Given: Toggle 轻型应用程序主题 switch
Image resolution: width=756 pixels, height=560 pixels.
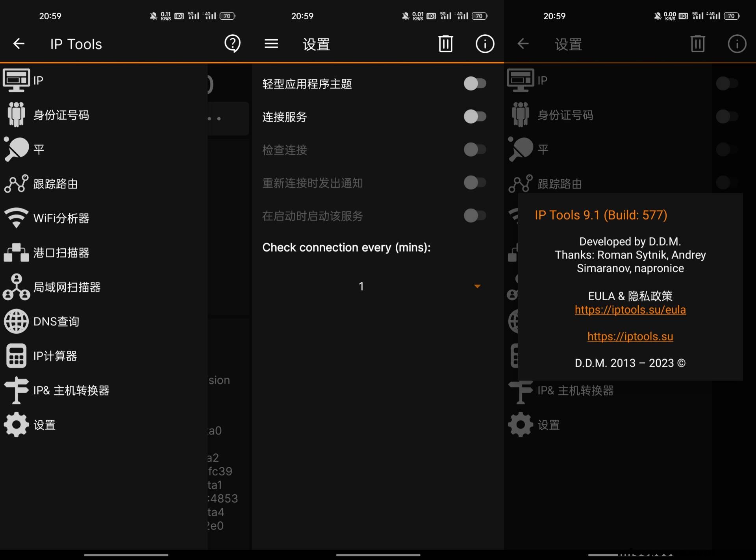Looking at the screenshot, I should tap(474, 83).
